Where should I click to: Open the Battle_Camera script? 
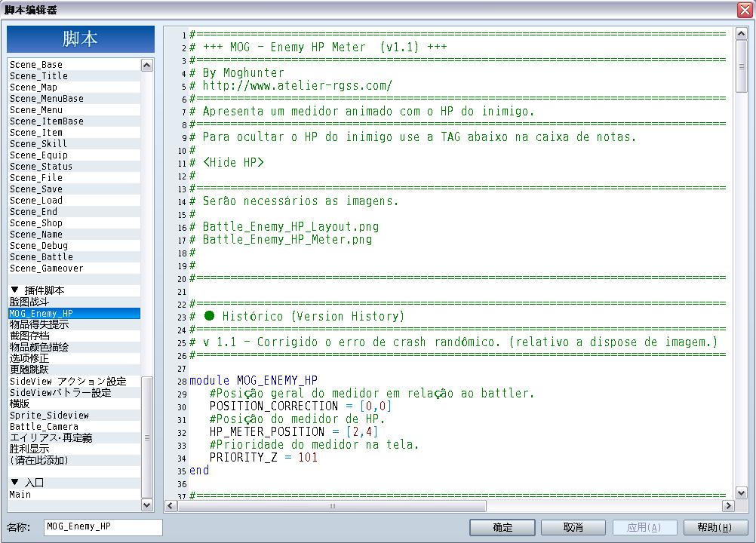[74, 426]
